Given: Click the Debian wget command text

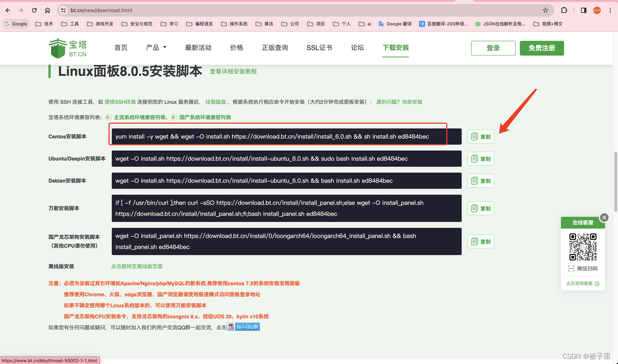Looking at the screenshot, I should click(254, 181).
